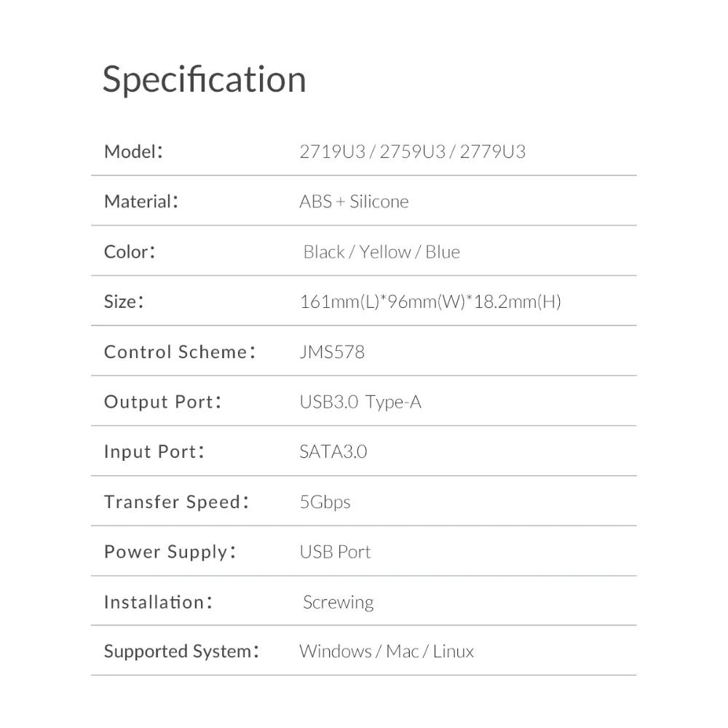Click the 161mm(L)*96mm(W)*18.2mm(H) dimensions text
Screen dimensions: 728x728
pos(430,301)
